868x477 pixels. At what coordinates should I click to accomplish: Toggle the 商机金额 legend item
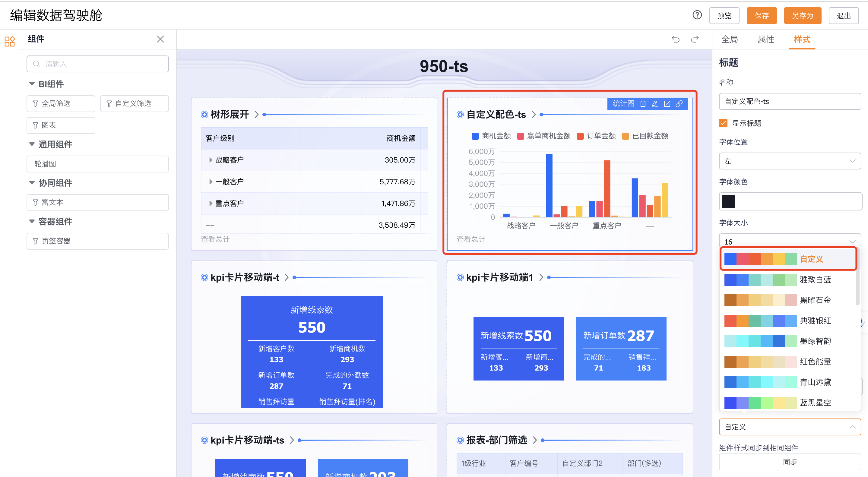(491, 136)
